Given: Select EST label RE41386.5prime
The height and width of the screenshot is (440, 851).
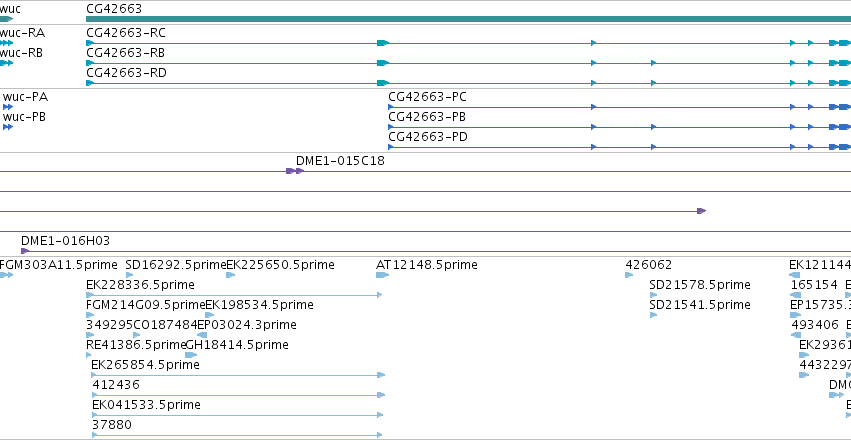Looking at the screenshot, I should (x=136, y=345).
